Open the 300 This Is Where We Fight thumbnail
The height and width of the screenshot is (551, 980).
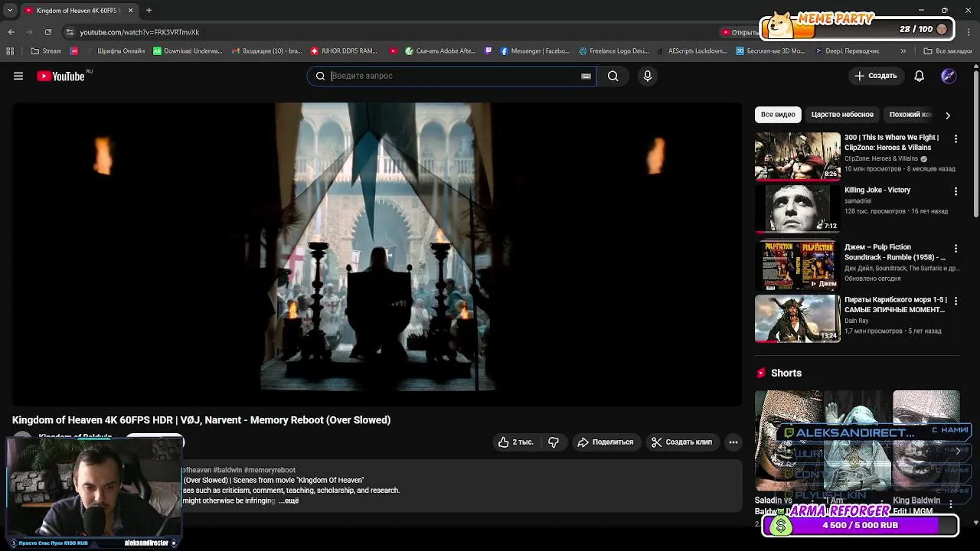[x=798, y=156]
